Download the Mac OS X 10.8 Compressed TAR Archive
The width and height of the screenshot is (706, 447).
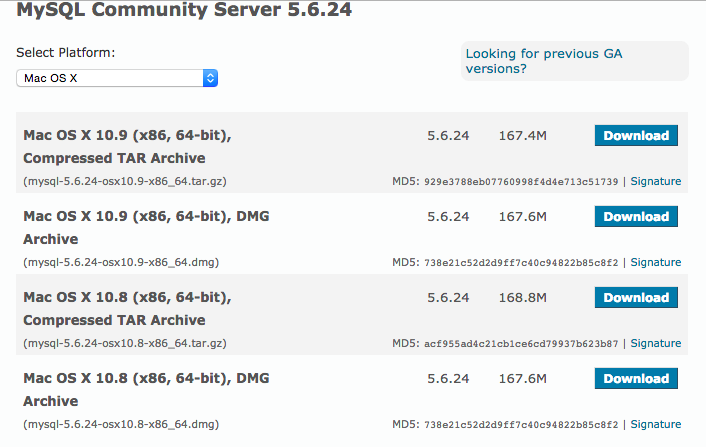pyautogui.click(x=636, y=297)
